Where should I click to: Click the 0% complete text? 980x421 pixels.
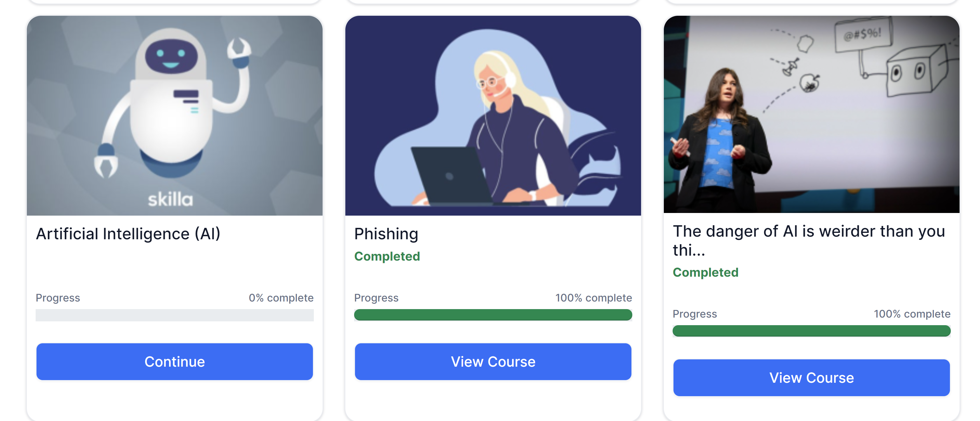(x=281, y=298)
